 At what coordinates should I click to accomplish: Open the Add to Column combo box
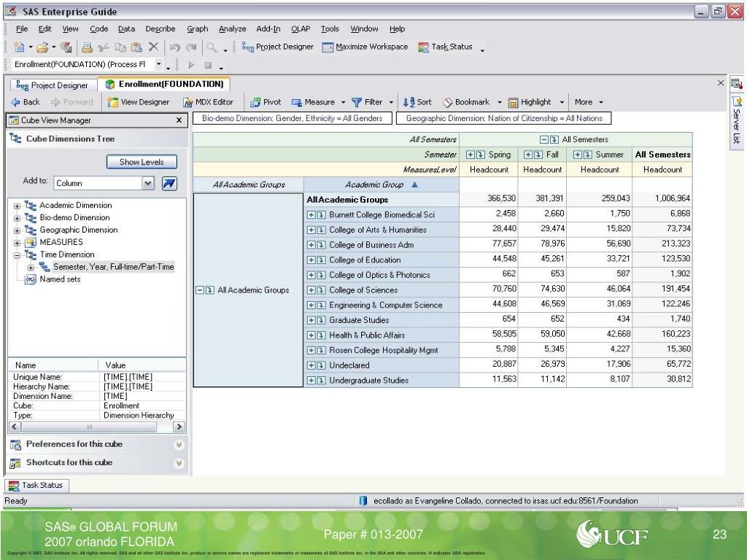click(x=104, y=183)
